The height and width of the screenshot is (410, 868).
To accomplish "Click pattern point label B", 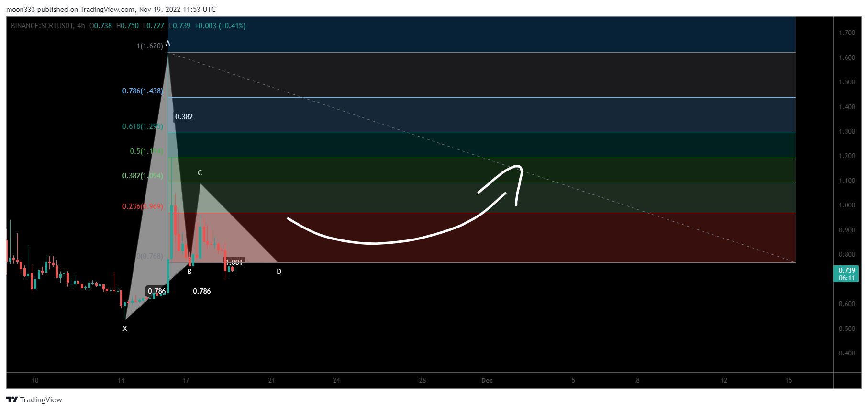I will point(189,272).
